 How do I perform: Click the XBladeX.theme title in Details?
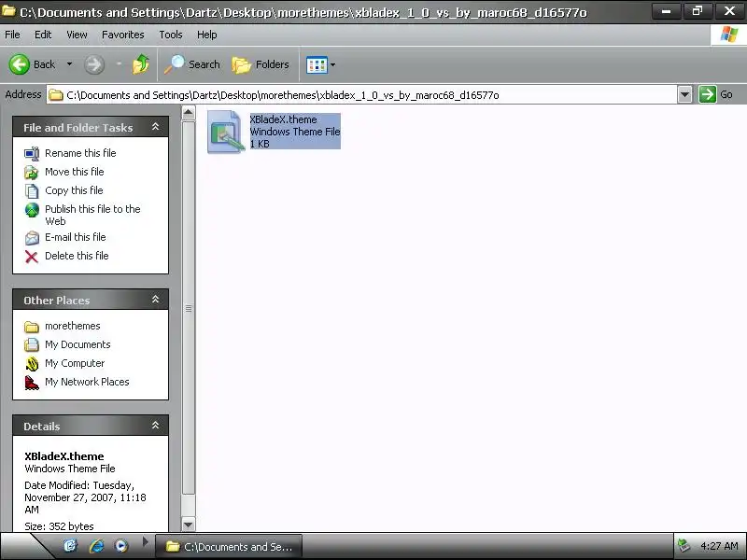coord(63,456)
